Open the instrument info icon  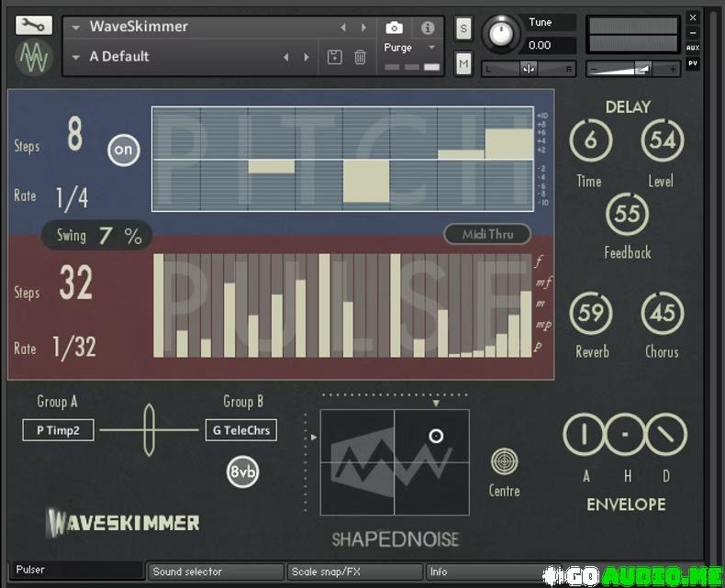click(x=428, y=28)
